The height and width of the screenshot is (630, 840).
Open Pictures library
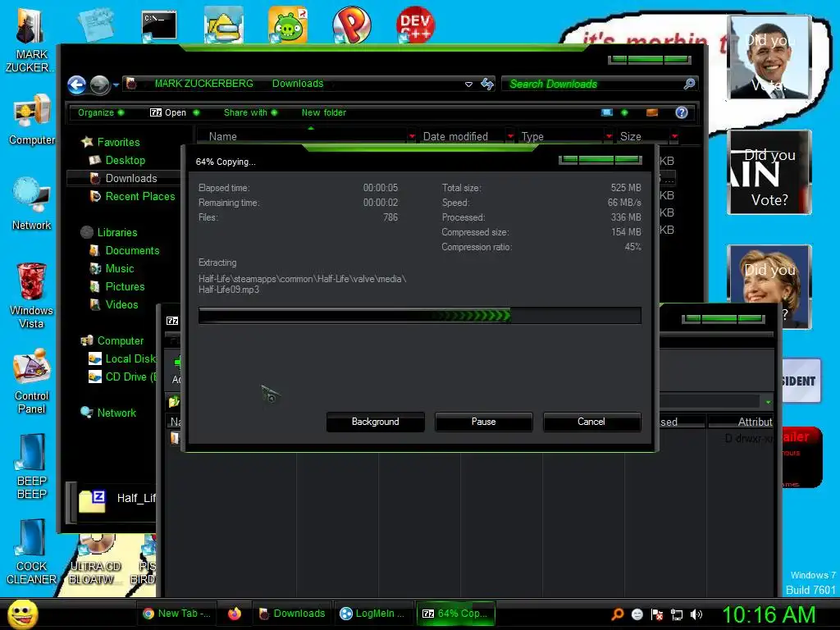pyautogui.click(x=125, y=286)
